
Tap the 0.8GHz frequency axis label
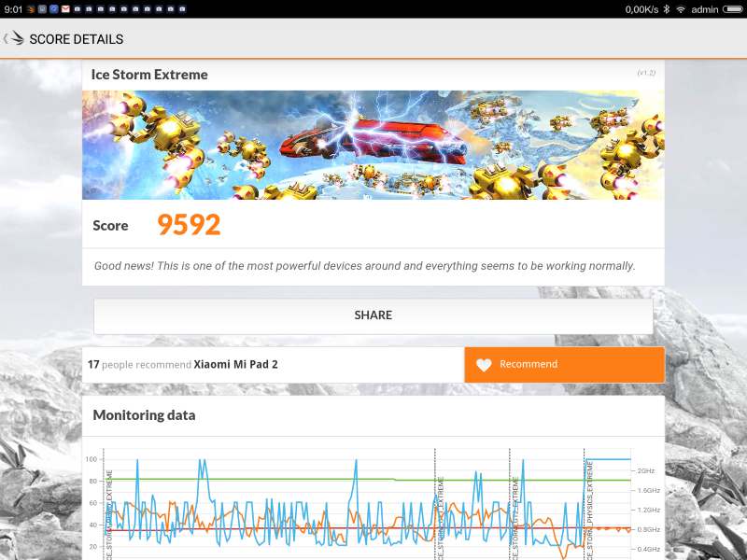pos(648,529)
